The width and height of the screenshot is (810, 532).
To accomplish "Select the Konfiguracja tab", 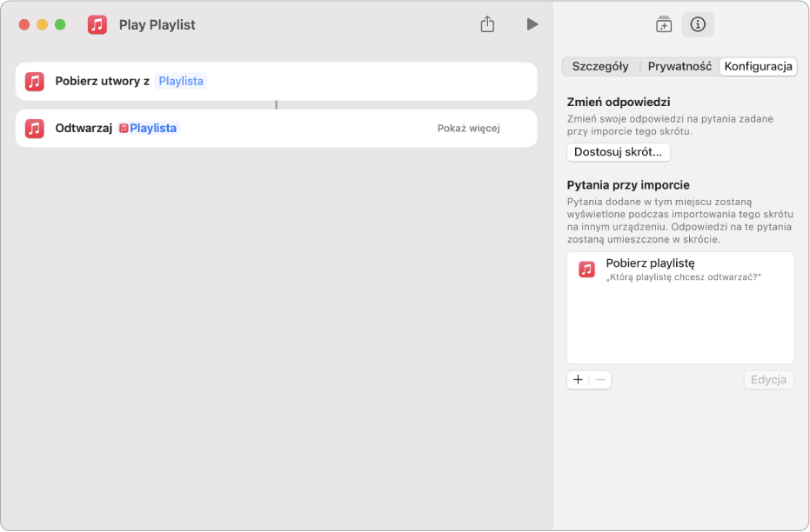I will pos(758,67).
